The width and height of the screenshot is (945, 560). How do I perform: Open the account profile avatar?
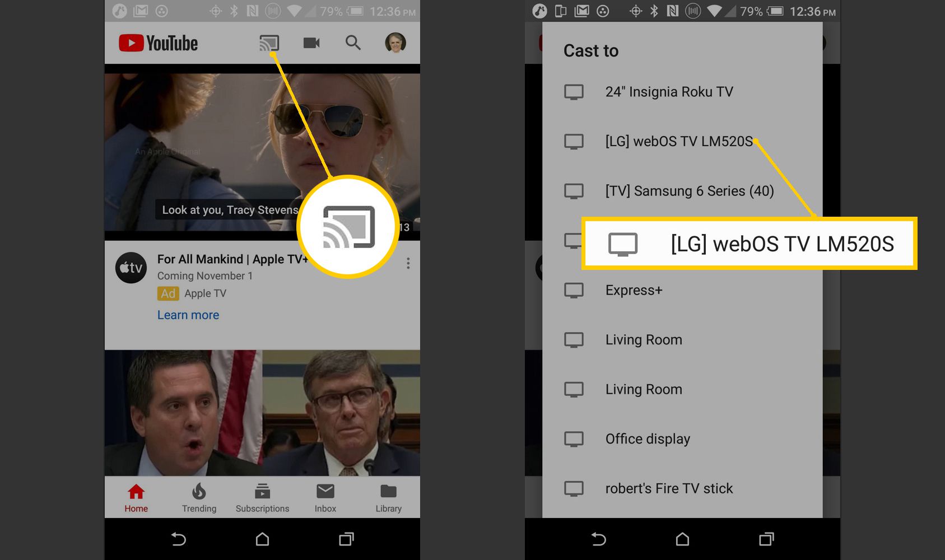pos(395,43)
